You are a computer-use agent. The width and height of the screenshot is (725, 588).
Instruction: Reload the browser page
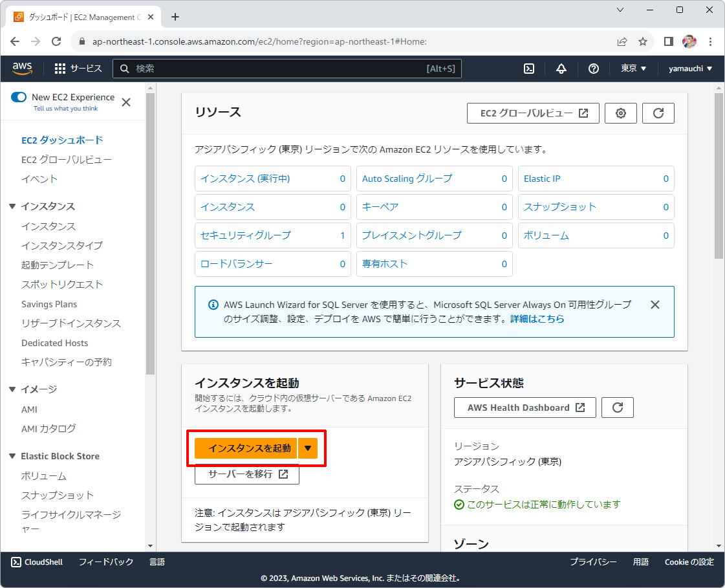coord(56,41)
